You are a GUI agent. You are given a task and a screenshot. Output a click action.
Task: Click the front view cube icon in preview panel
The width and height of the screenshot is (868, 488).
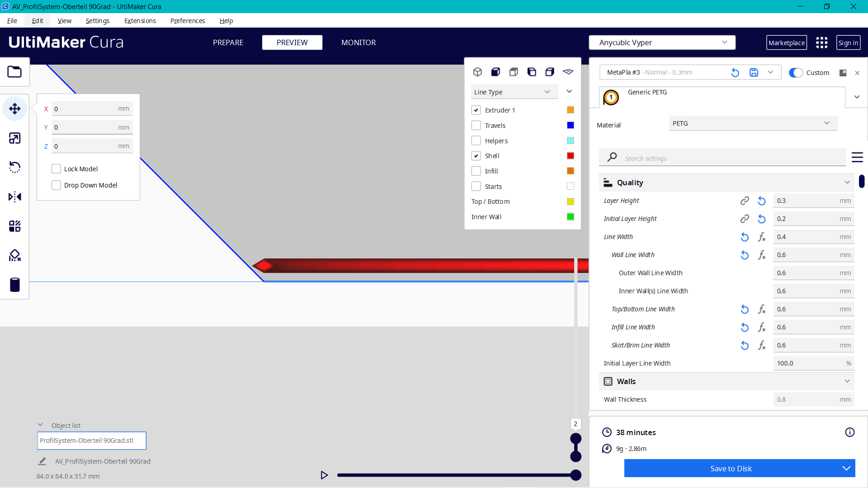pos(495,72)
